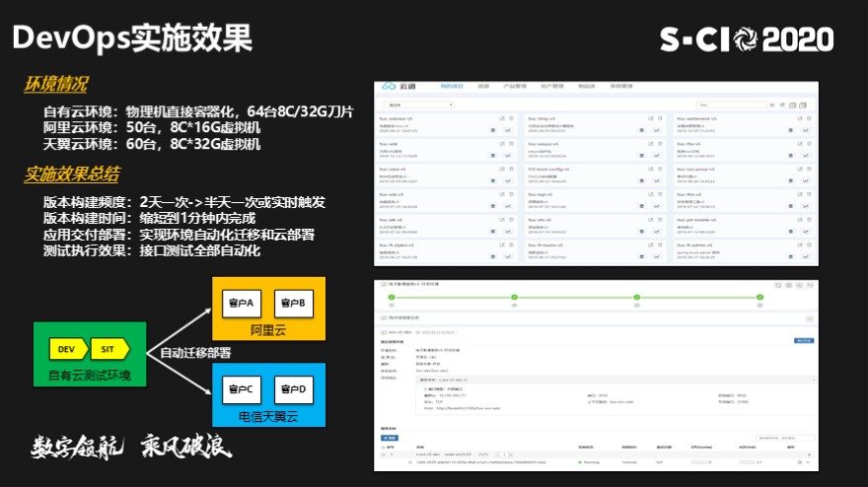The image size is (868, 487).
Task: Click the 客户C box in 电信天翼云 diagram
Action: pos(242,389)
